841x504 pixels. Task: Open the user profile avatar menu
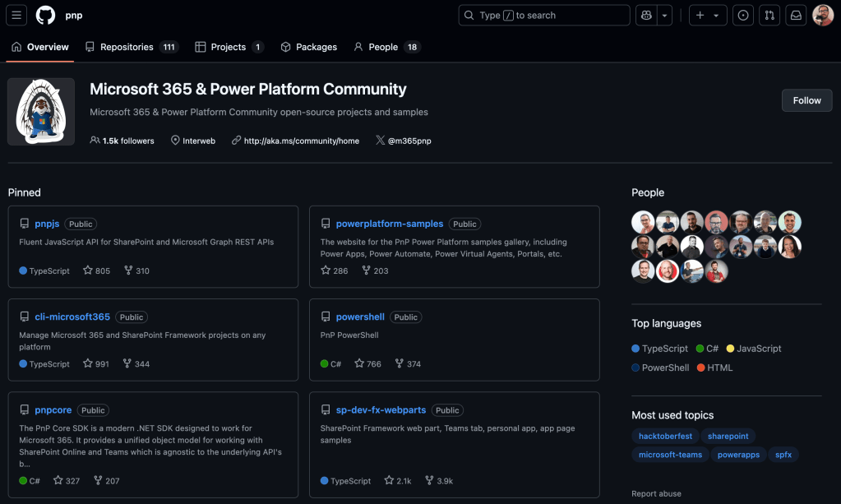click(823, 15)
